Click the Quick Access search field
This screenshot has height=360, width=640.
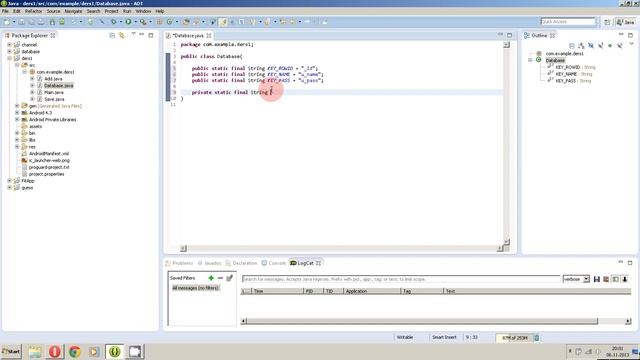click(x=568, y=22)
